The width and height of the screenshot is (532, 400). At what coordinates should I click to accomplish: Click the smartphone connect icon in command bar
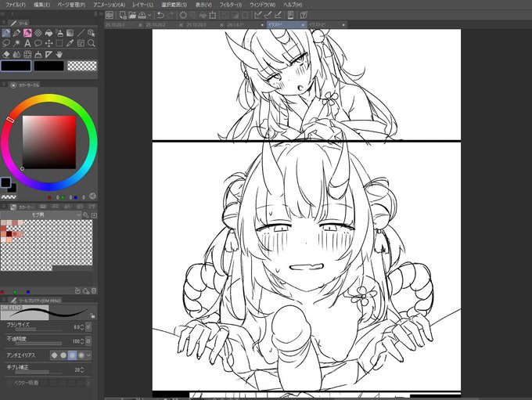pos(290,15)
